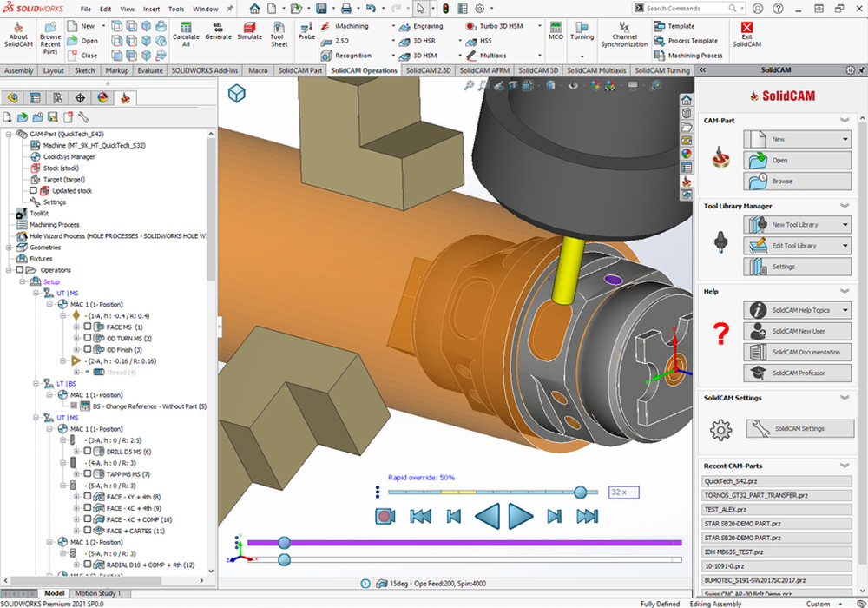The height and width of the screenshot is (608, 868).
Task: Select Turbo 3D HSM operation
Action: (x=495, y=26)
